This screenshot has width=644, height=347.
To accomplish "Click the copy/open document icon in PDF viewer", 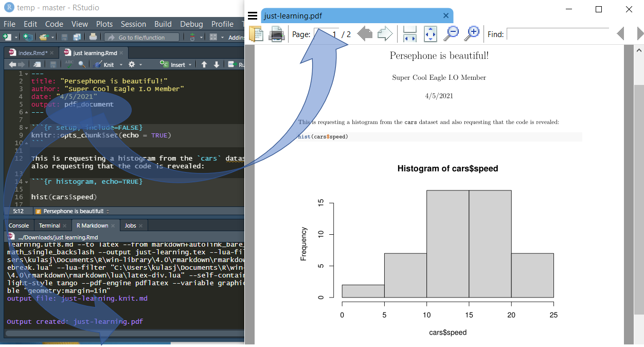I will (256, 34).
